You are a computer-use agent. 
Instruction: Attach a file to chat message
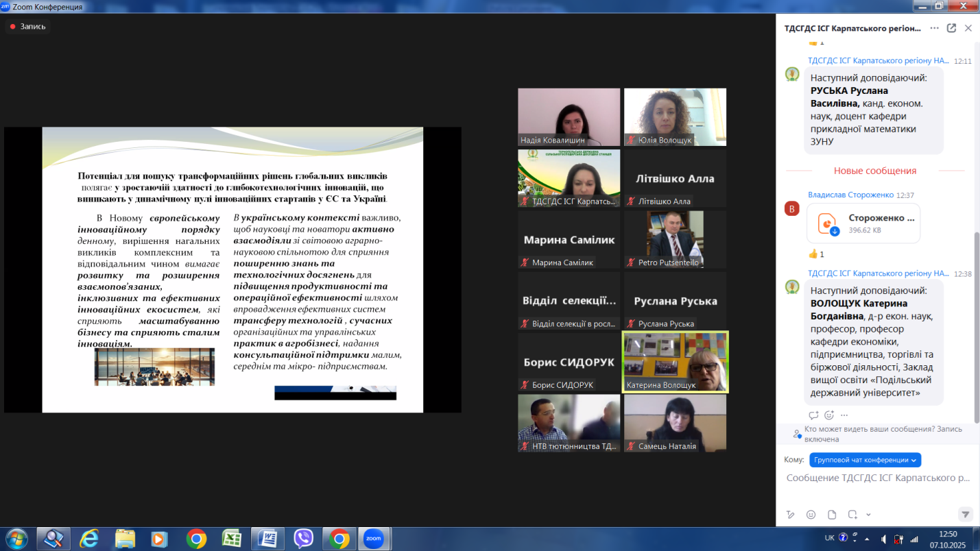pos(832,515)
